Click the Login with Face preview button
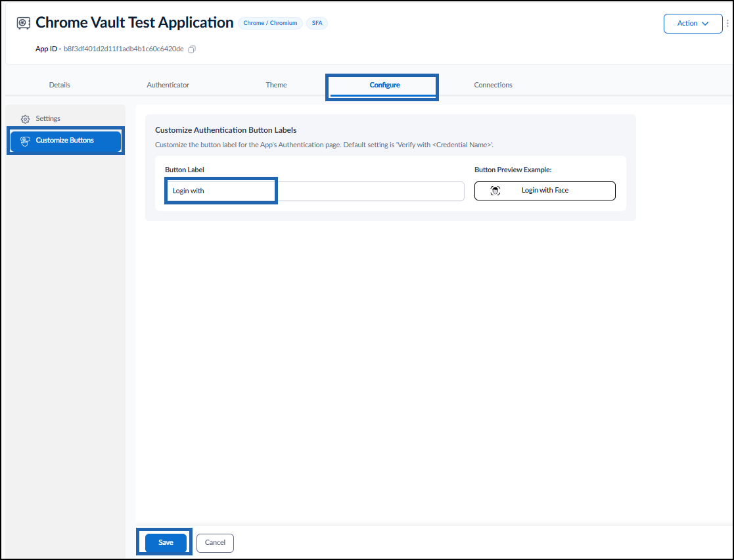 pyautogui.click(x=545, y=191)
